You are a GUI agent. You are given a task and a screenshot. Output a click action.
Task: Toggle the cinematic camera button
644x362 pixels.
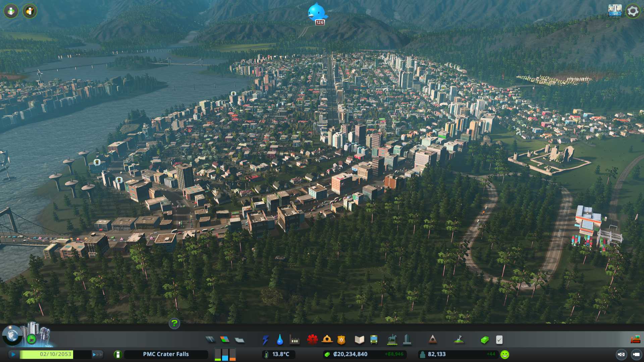tap(621, 354)
